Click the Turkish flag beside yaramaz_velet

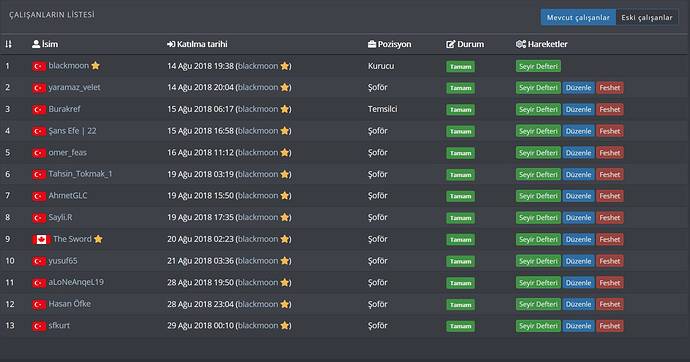(x=39, y=88)
